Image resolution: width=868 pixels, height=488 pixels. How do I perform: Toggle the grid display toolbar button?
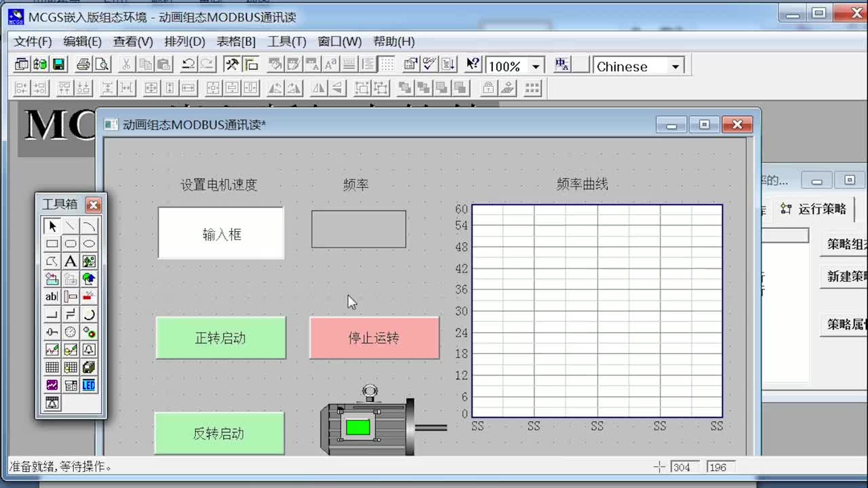click(387, 65)
